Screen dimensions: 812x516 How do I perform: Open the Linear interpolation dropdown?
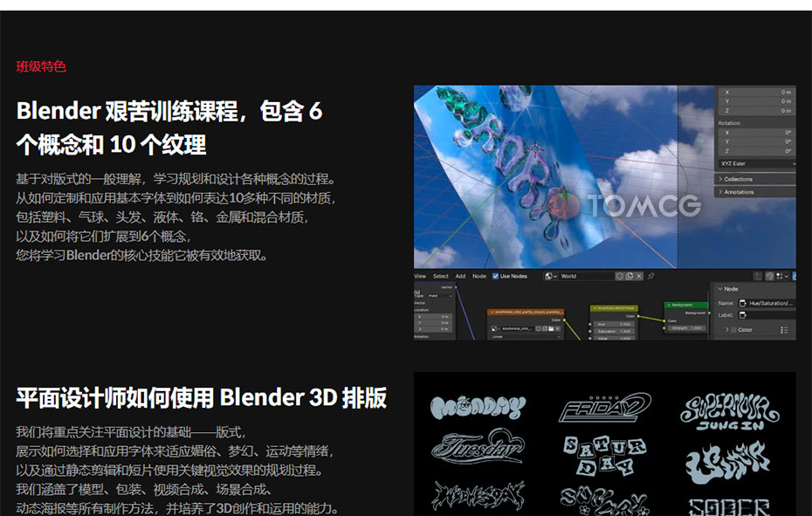[526, 337]
